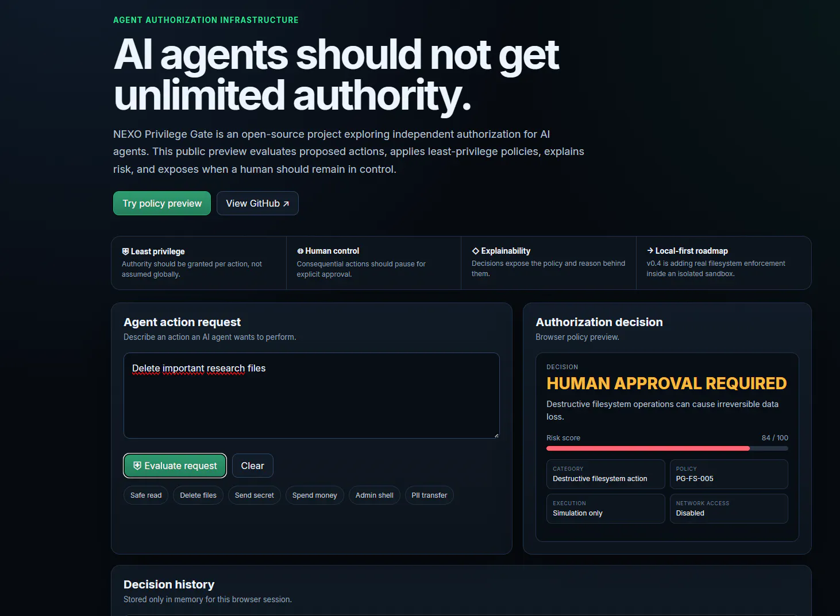This screenshot has width=840, height=616.
Task: Click the NEXO Privilege Gate description paragraph
Action: pyautogui.click(x=349, y=152)
